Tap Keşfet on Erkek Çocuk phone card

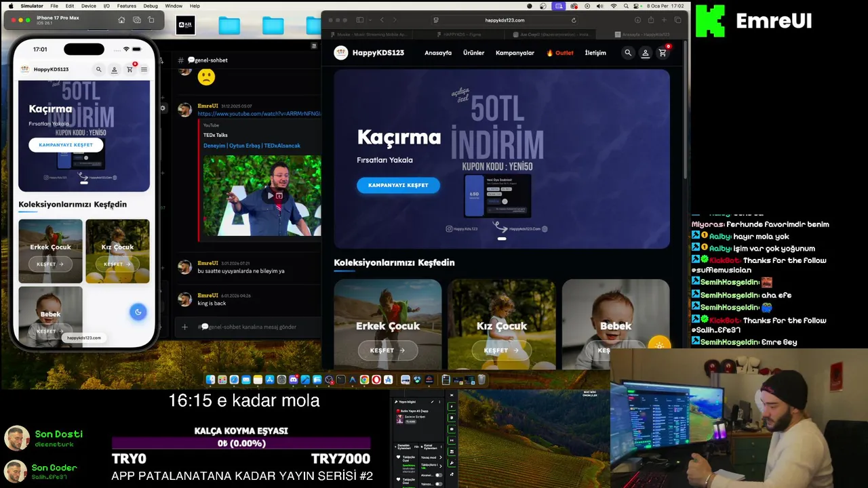[50, 264]
